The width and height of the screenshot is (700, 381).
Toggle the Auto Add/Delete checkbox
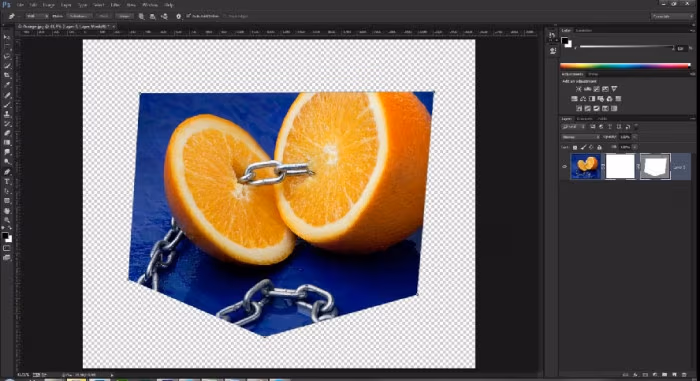[x=188, y=16]
